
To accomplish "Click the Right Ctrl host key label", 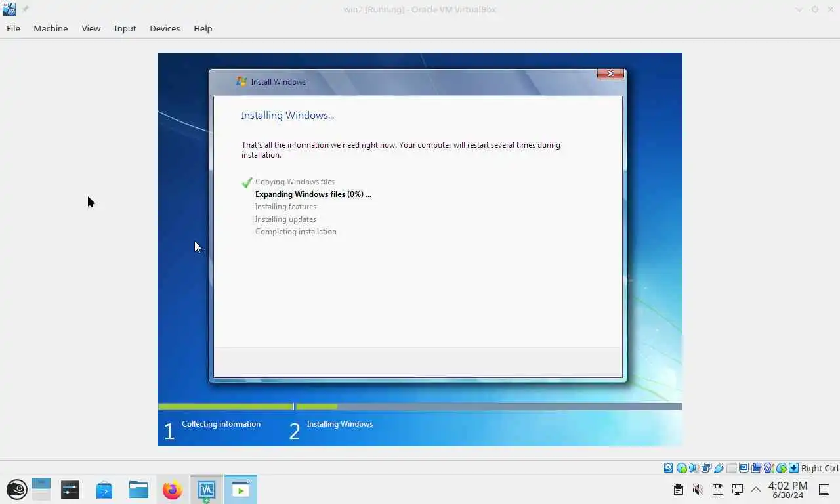I will 820,468.
